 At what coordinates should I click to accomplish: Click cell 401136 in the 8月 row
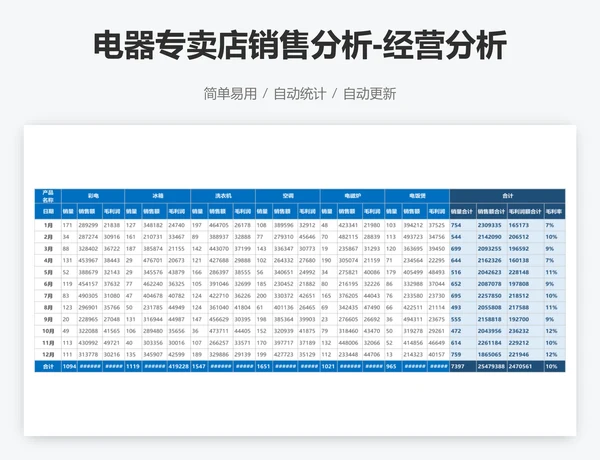[284, 308]
